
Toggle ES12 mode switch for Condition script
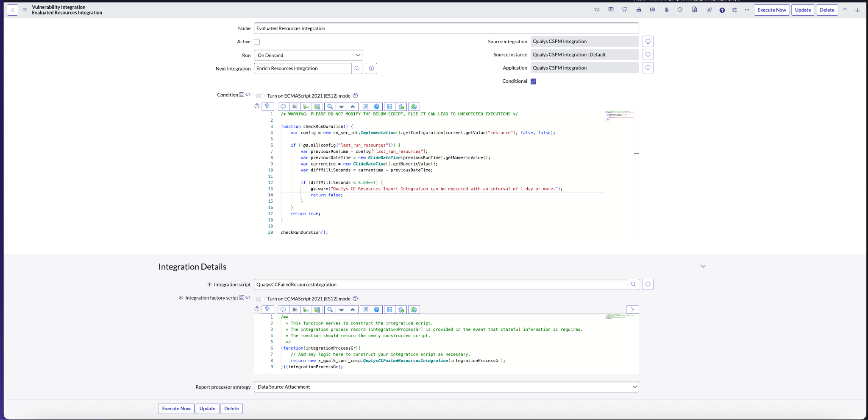click(x=260, y=96)
